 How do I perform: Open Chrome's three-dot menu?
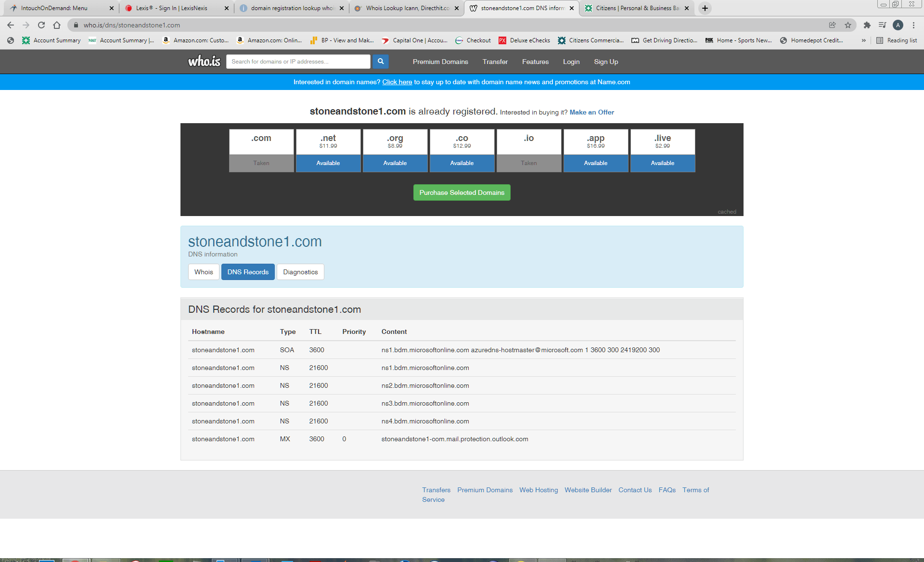(x=913, y=25)
